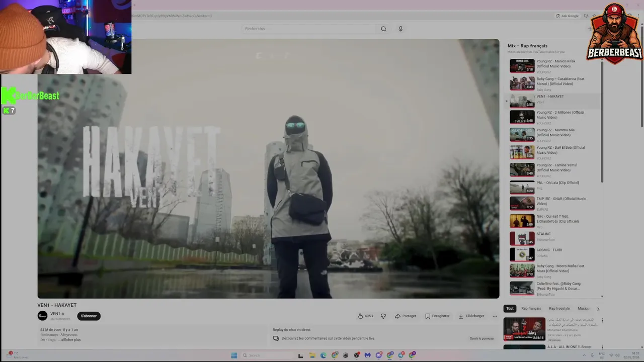The image size is (644, 362).
Task: Download the video with Télécharger
Action: pyautogui.click(x=471, y=316)
